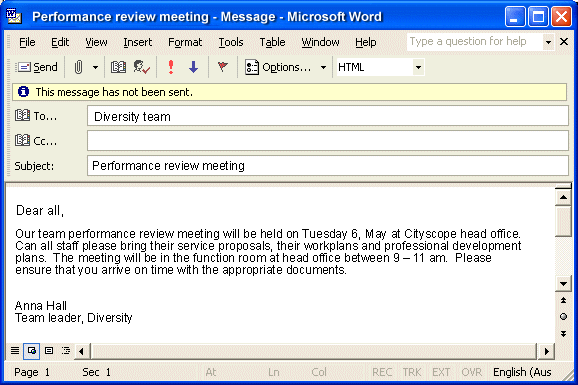Set importance low with blue arrow
Screen dimensions: 578x385
tap(194, 67)
